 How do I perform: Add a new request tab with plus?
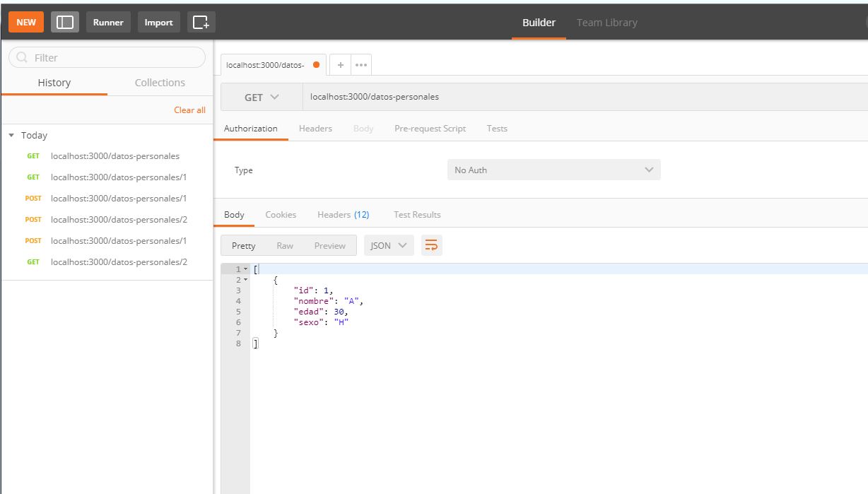click(340, 65)
